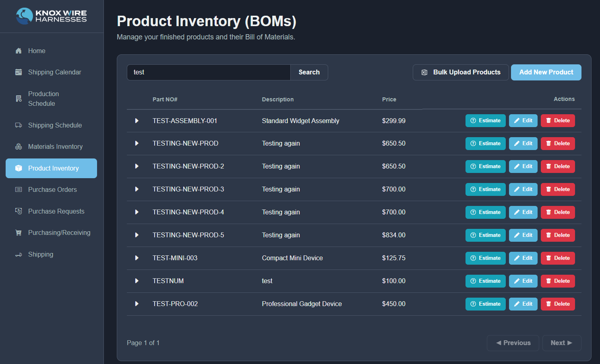Open the Shipping Calendar icon
Image resolution: width=600 pixels, height=364 pixels.
tap(19, 72)
